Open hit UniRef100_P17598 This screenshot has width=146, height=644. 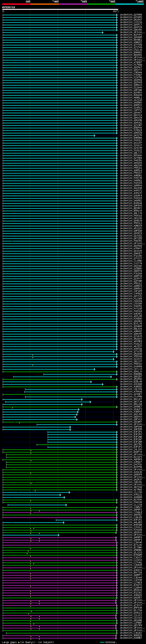[131, 65]
